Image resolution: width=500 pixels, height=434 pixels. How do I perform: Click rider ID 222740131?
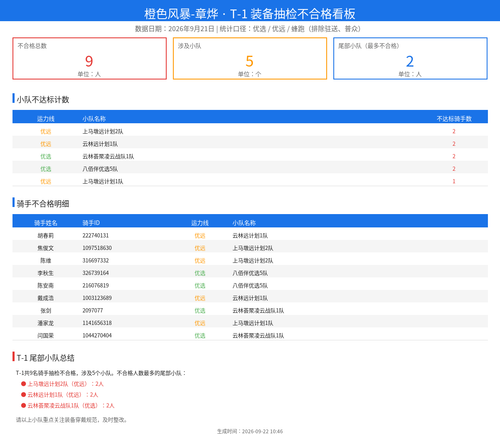point(95,235)
